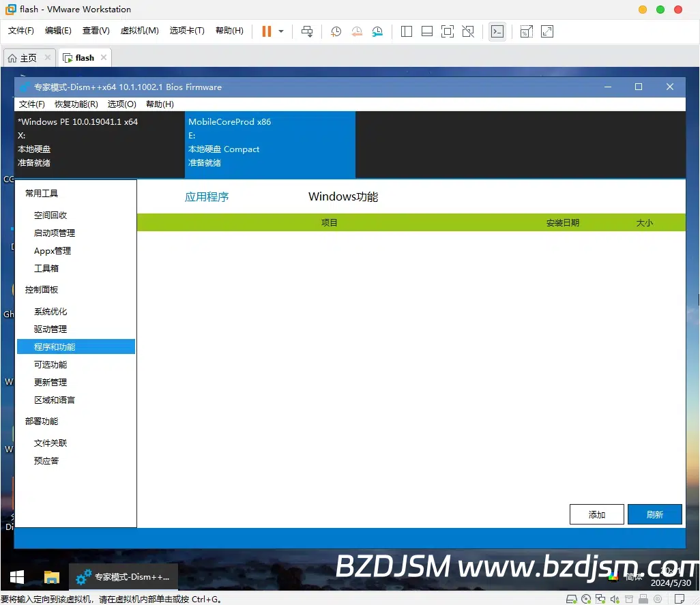Click the Unity mode icon
700x605 pixels.
pyautogui.click(x=468, y=31)
